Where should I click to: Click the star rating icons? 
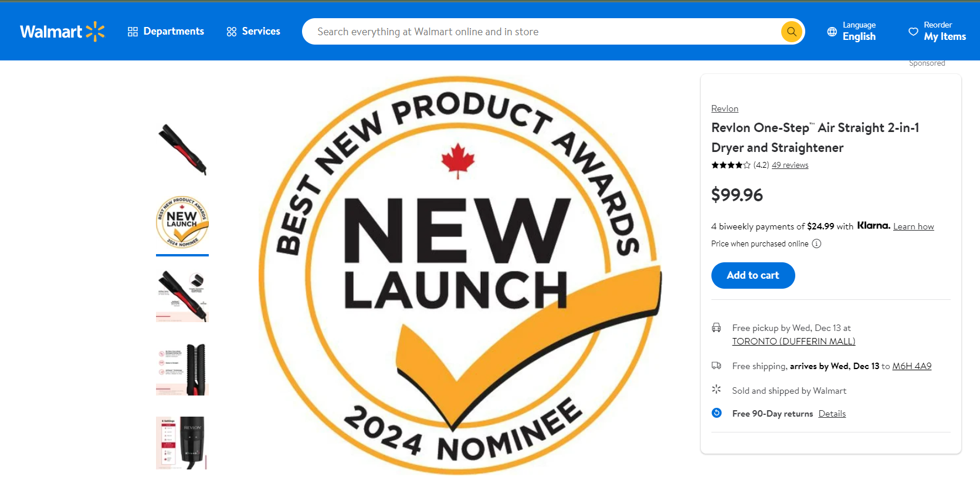731,165
